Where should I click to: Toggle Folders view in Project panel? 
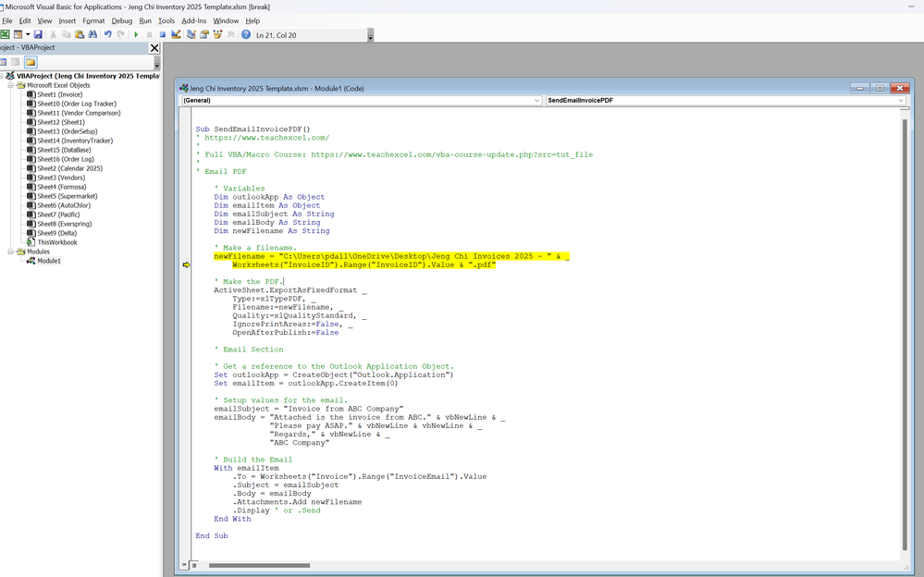[31, 62]
